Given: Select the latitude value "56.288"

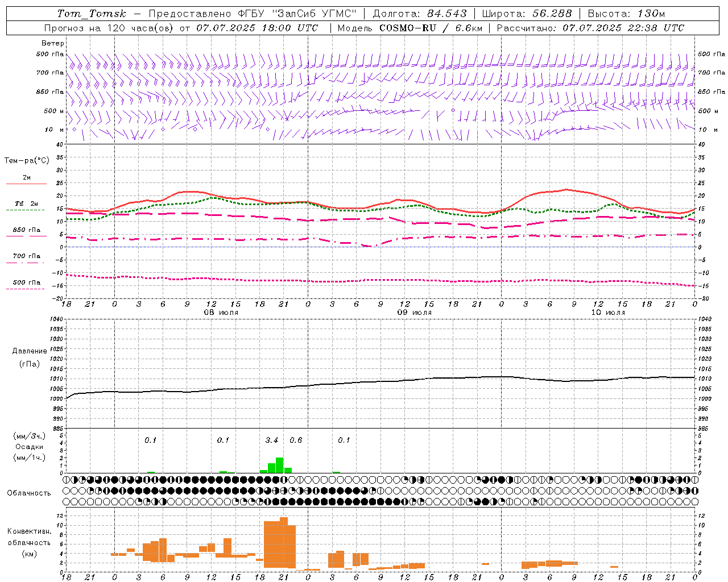Looking at the screenshot, I should click(552, 14).
